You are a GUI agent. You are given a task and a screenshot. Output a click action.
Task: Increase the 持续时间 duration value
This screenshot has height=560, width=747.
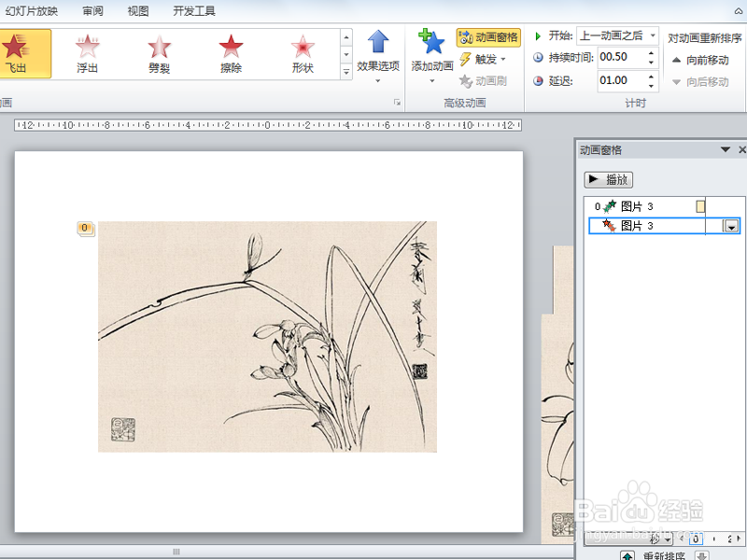pos(651,52)
